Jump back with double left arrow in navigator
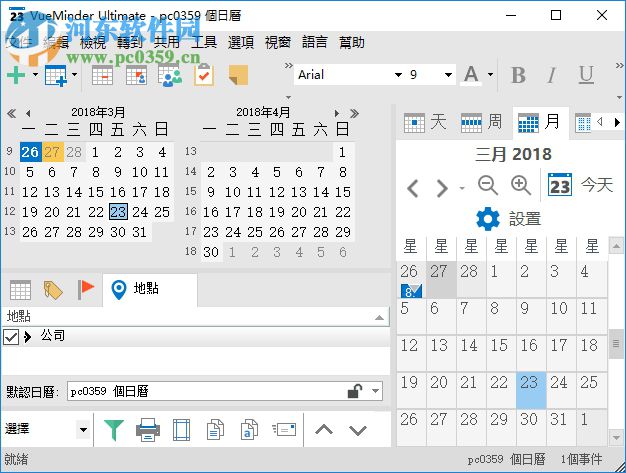 [x=12, y=113]
